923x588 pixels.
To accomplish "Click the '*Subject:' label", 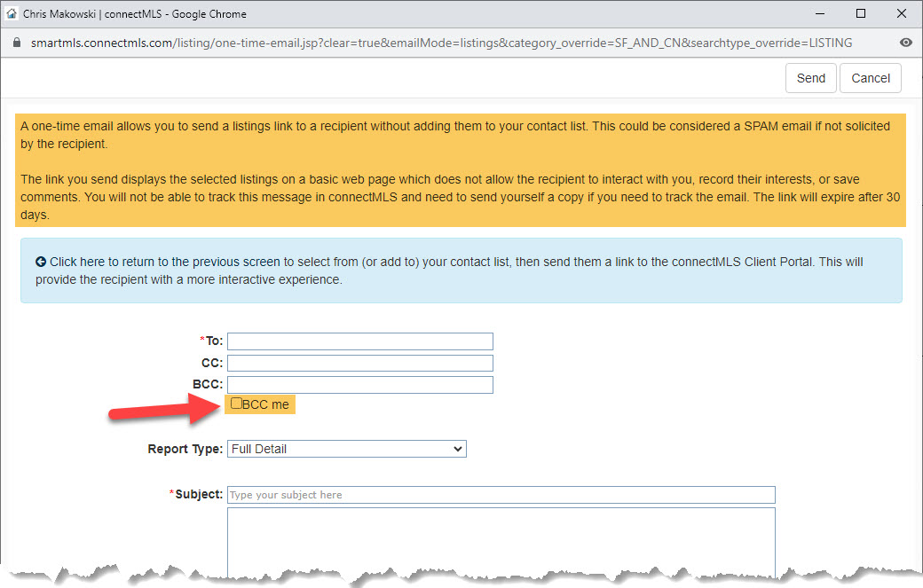I will tap(196, 494).
